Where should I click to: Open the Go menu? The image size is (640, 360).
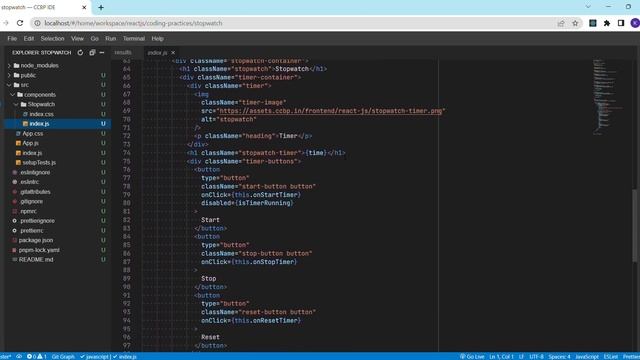[x=94, y=38]
